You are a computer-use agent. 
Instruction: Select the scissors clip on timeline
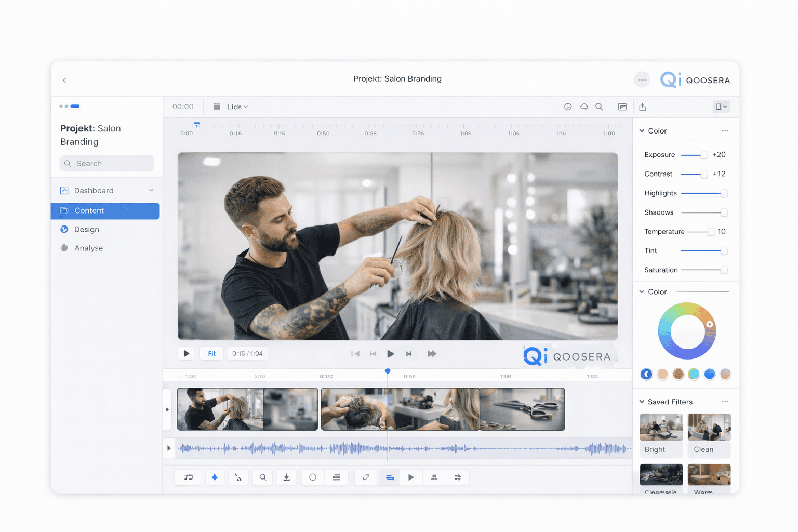[x=522, y=409]
